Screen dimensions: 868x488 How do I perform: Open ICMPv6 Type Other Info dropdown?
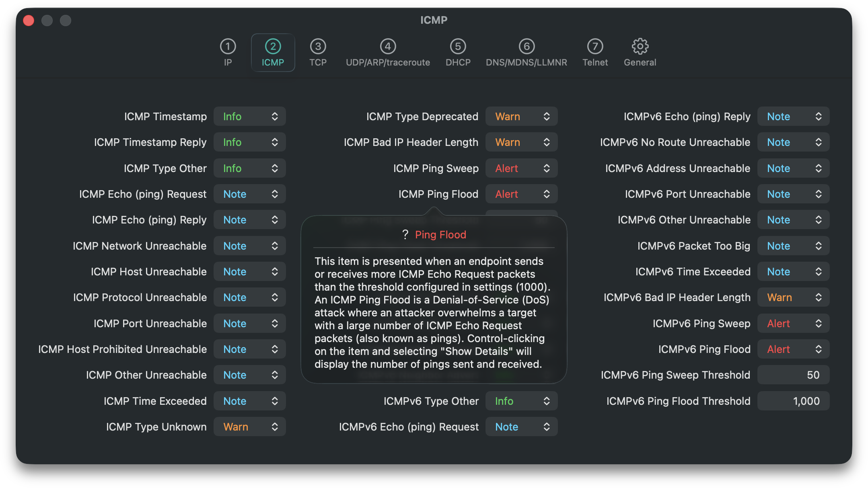coord(521,401)
